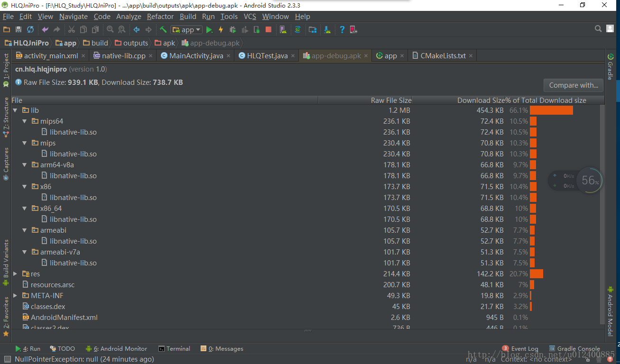Click the outputs breadcrumb

pos(132,43)
